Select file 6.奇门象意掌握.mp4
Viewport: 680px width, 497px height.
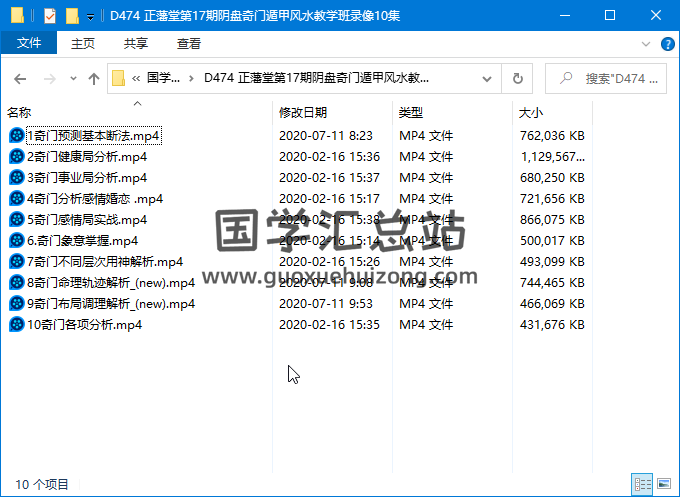(x=82, y=241)
